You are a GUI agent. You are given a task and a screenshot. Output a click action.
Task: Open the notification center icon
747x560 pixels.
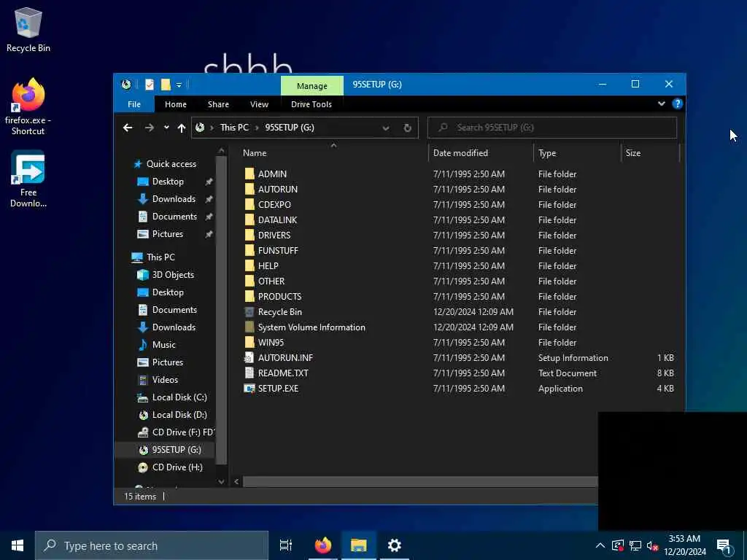[724, 546]
